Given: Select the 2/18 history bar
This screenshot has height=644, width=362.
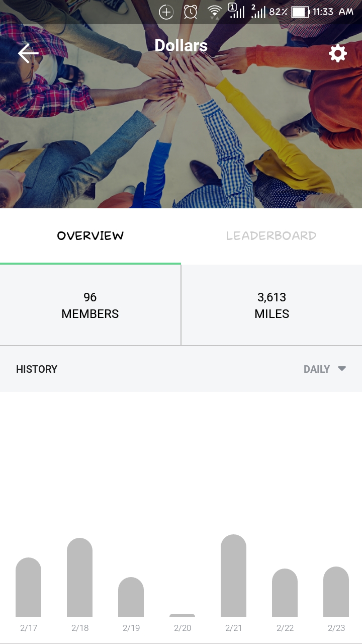Looking at the screenshot, I should pyautogui.click(x=79, y=578).
